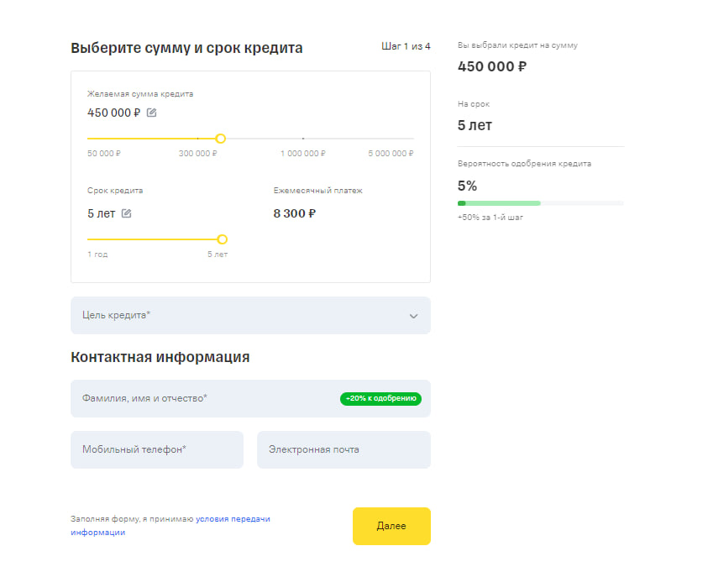Select the 1 000 000 ₽ slider mark label
The width and height of the screenshot is (708, 588).
click(x=303, y=154)
